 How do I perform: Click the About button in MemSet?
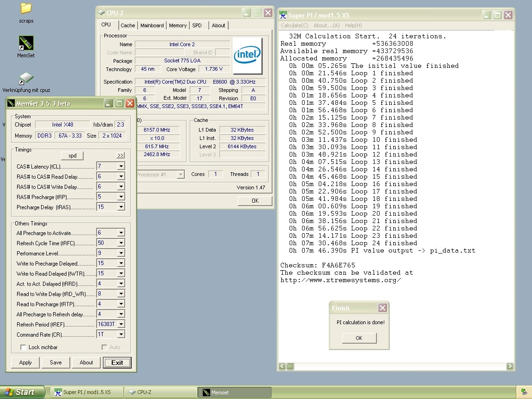pos(86,363)
